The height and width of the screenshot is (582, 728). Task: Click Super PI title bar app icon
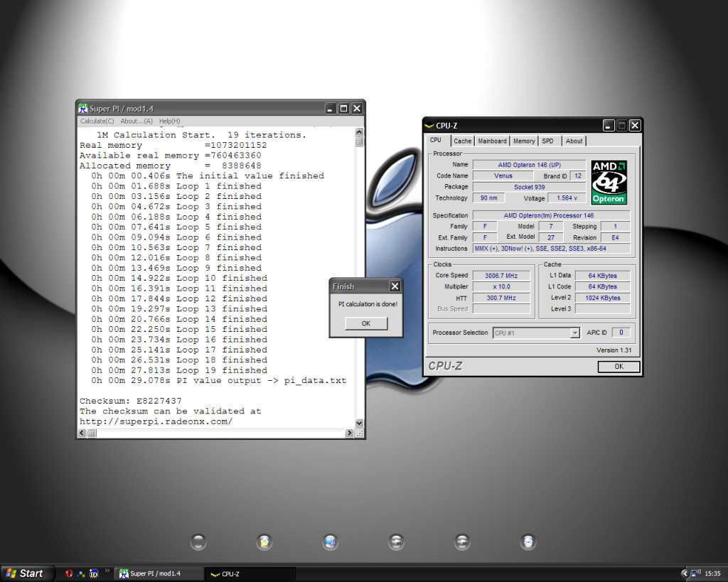coord(83,109)
